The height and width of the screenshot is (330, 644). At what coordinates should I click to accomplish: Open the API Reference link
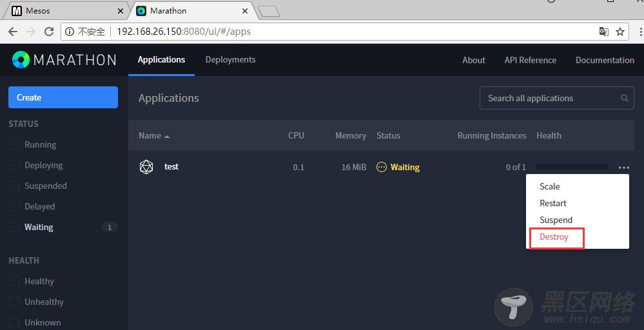[531, 60]
